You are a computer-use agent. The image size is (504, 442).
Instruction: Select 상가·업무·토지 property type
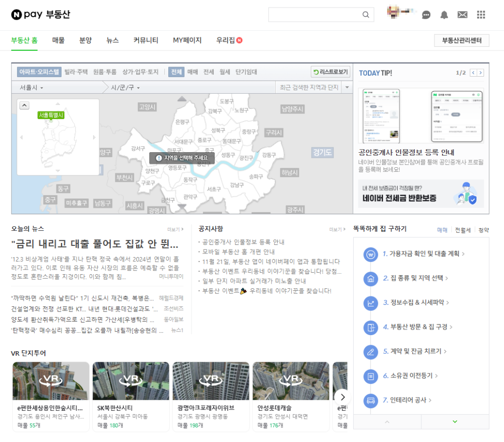[141, 72]
